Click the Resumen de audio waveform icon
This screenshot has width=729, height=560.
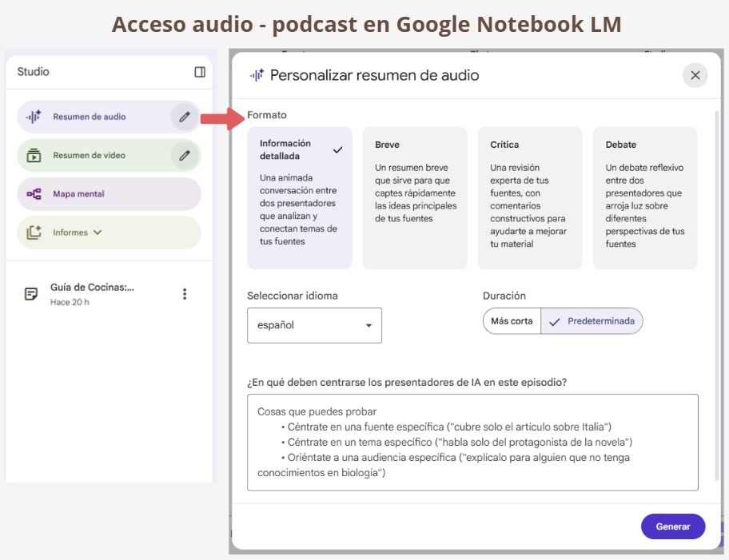tap(34, 117)
